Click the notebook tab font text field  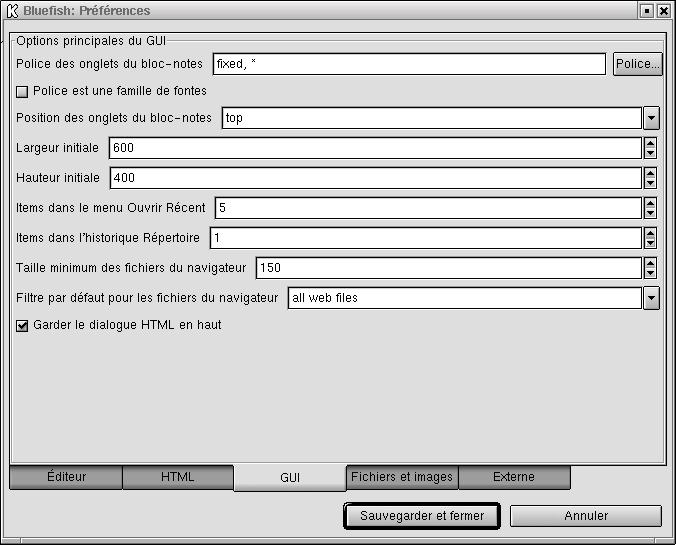pos(409,64)
